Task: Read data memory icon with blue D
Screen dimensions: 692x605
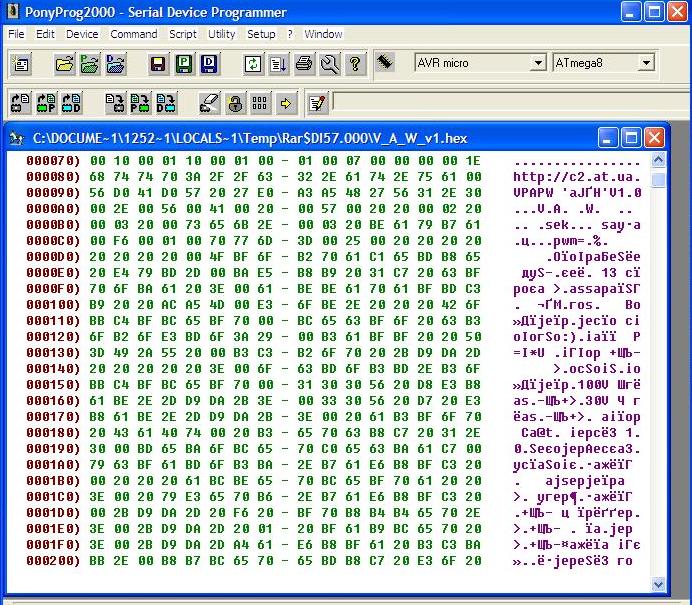Action: click(71, 103)
